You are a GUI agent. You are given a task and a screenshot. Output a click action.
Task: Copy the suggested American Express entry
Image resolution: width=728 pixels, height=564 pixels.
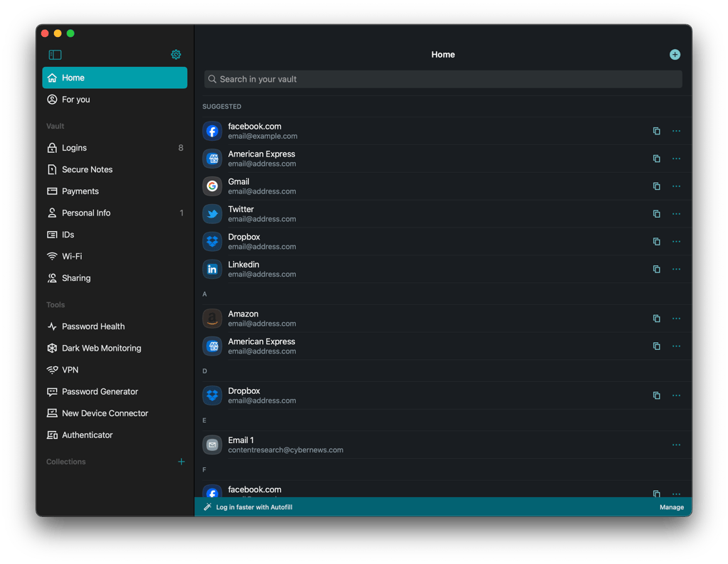tap(656, 159)
